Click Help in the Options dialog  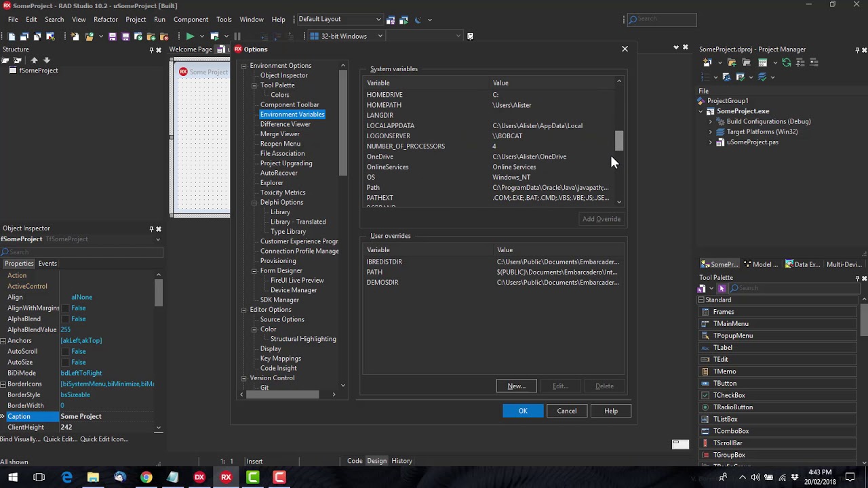(611, 411)
